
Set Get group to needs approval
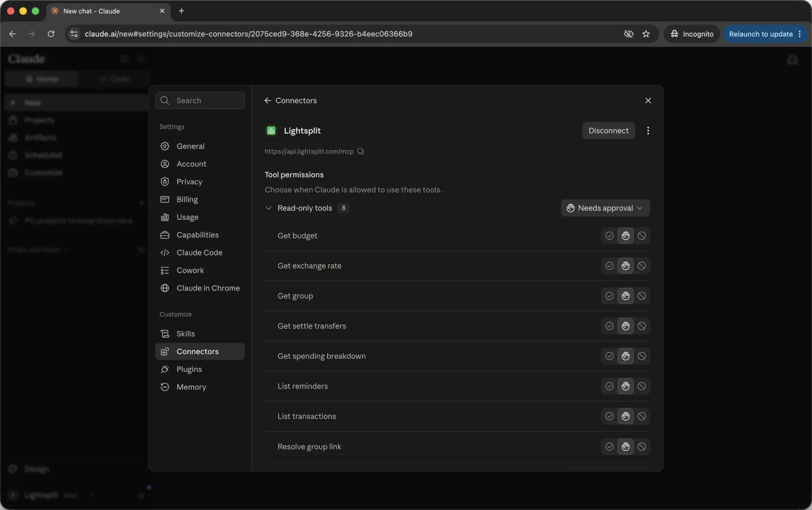[625, 296]
